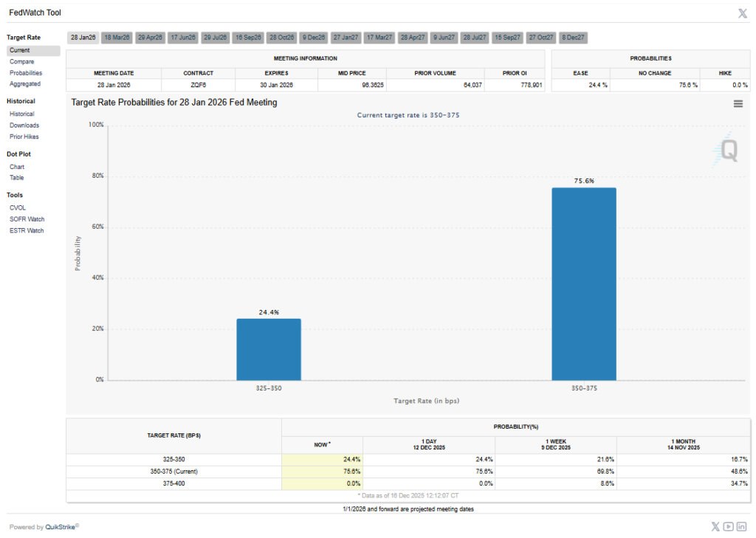
Task: Click the QuikStrike Q watermark logo
Action: [x=726, y=150]
